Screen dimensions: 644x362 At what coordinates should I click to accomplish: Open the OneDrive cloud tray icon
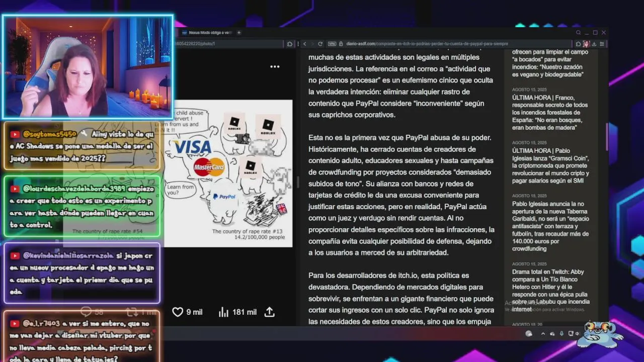[x=552, y=334]
